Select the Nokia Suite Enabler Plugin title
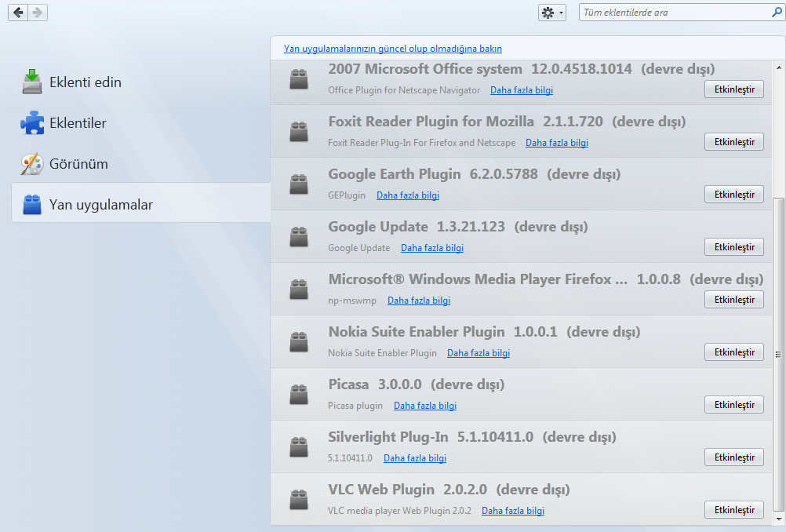The width and height of the screenshot is (786, 532). (416, 332)
